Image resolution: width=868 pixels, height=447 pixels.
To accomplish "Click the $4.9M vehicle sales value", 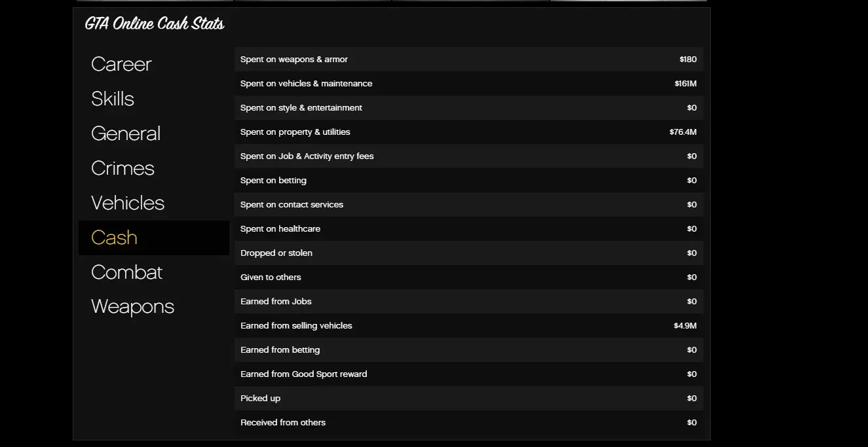I will (685, 326).
